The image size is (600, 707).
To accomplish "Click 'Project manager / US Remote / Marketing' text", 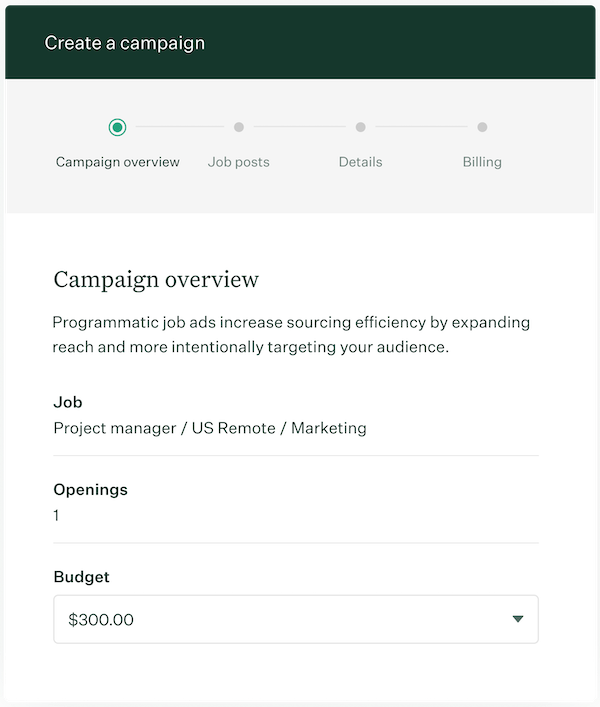I will pyautogui.click(x=210, y=428).
